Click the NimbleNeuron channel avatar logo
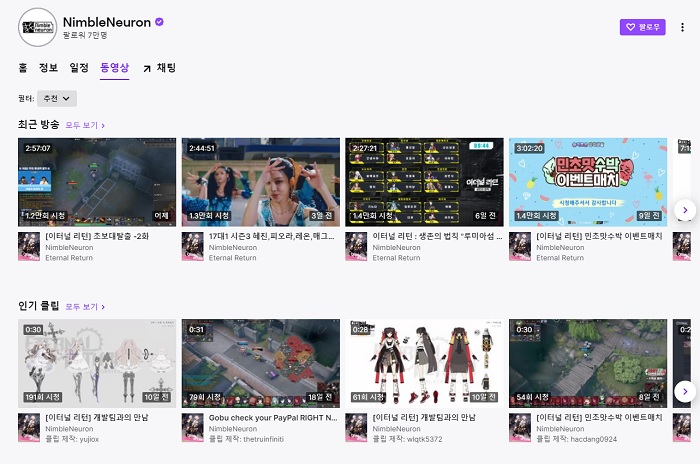This screenshot has height=464, width=700. click(37, 27)
